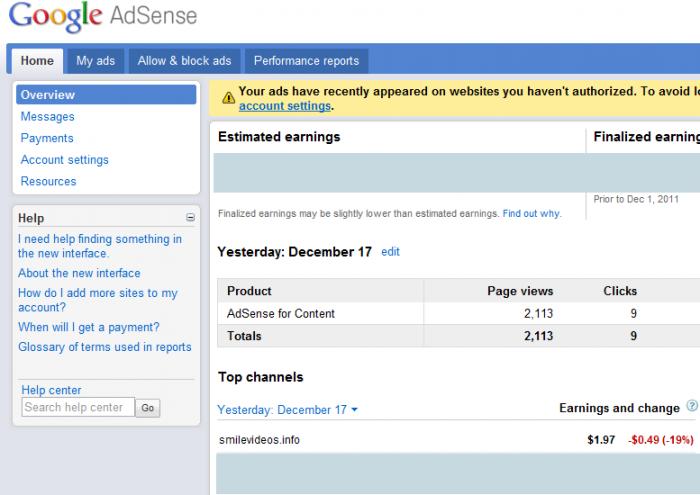Screen dimensions: 700x495
Task: Open the Yesterday: December 17 dropdown under Top channels
Action: [288, 410]
